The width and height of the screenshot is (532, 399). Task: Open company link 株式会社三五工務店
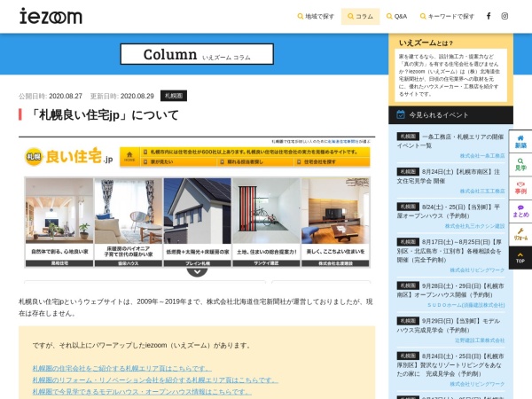[482, 191]
